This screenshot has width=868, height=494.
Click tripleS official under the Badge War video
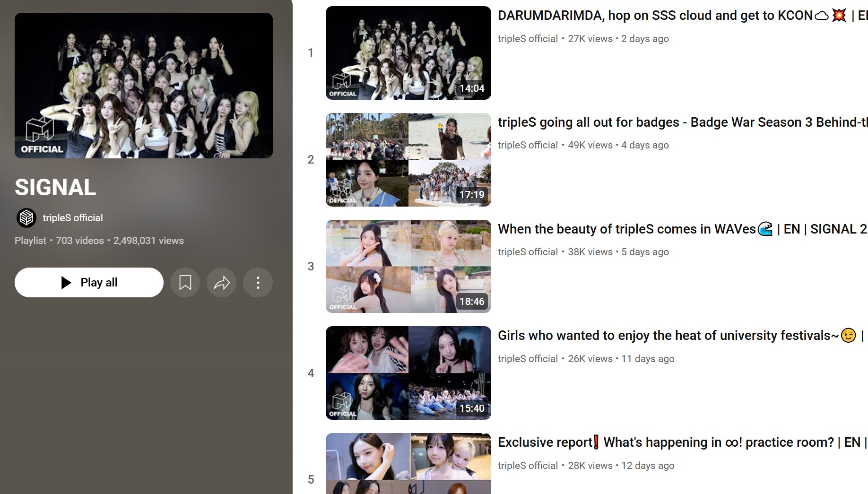click(528, 145)
